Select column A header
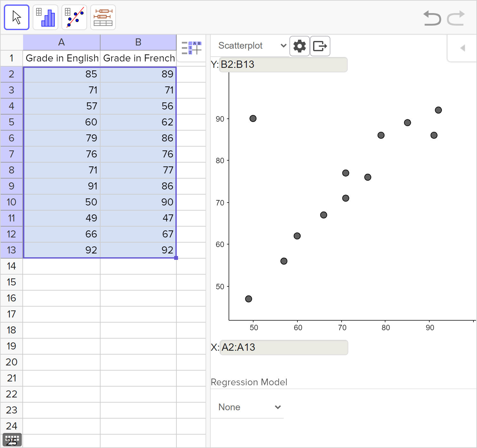 tap(61, 42)
